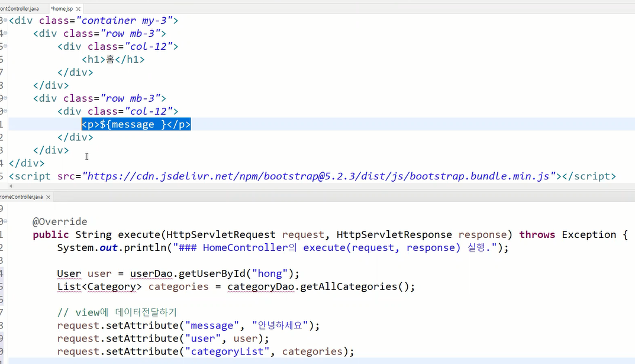Select the home.jsp editor tab
This screenshot has height=364, width=635.
pyautogui.click(x=62, y=8)
